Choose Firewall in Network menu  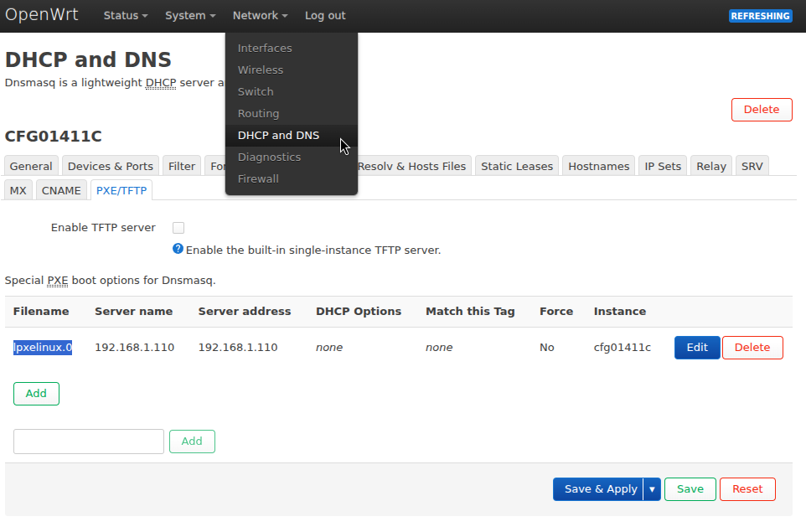(258, 178)
